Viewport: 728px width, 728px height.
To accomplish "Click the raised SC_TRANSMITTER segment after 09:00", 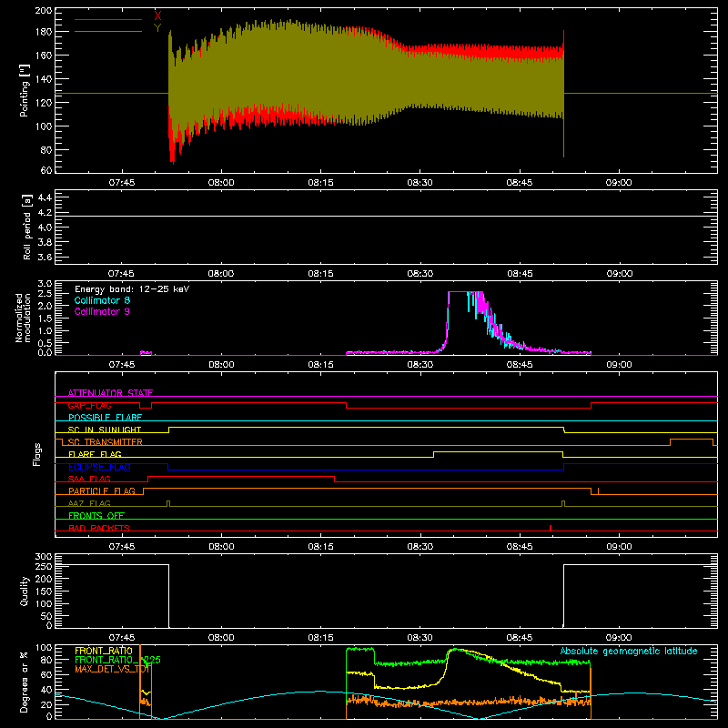I will tap(692, 440).
